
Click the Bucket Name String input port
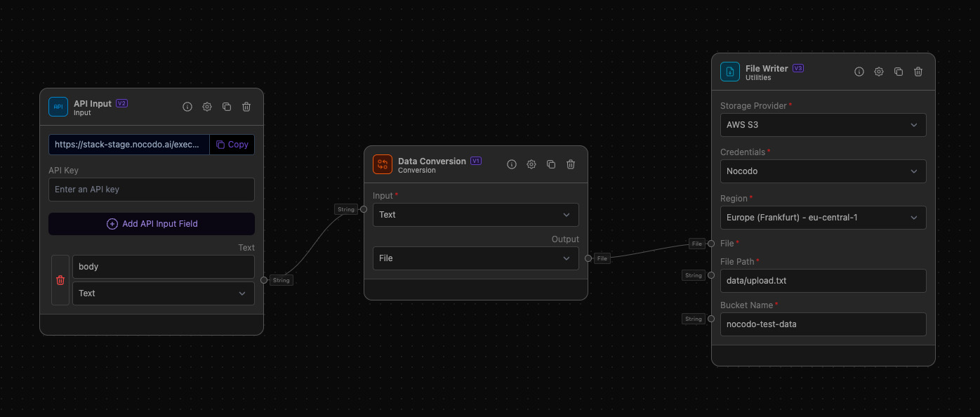coord(712,319)
